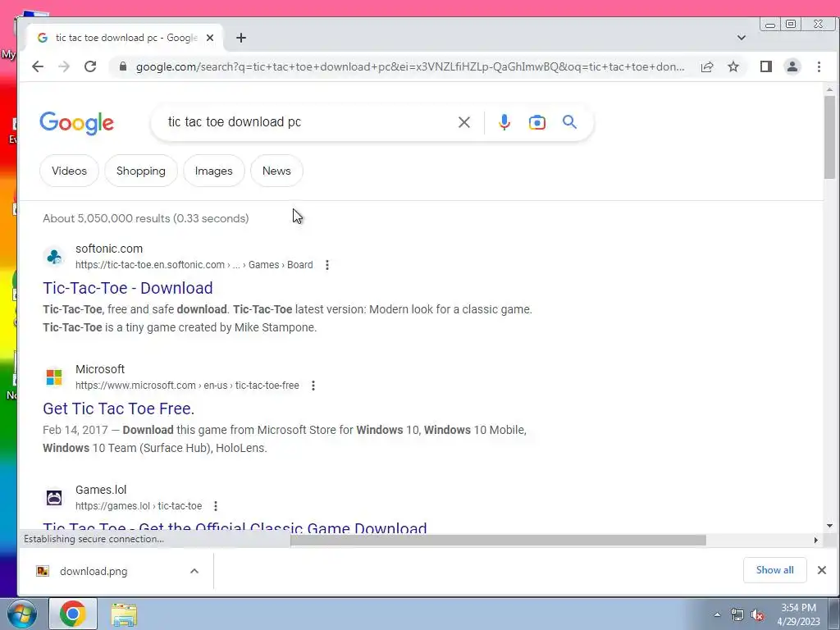This screenshot has height=630, width=840.
Task: Click the games.lol URL breadcrumb
Action: (x=139, y=506)
